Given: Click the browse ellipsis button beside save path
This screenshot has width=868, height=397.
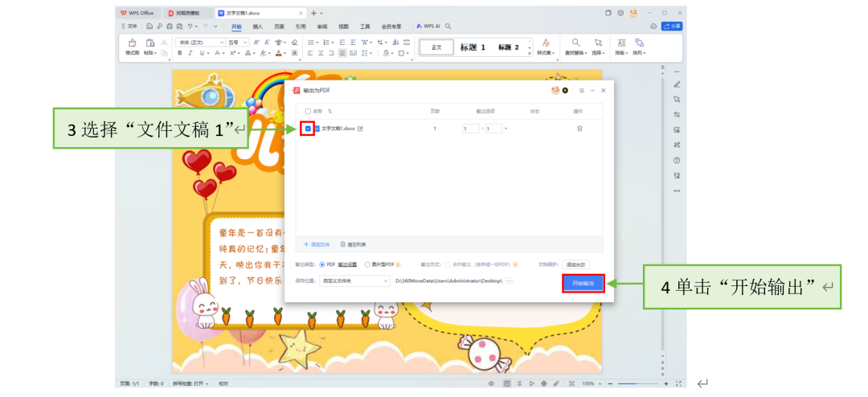Looking at the screenshot, I should (x=509, y=280).
